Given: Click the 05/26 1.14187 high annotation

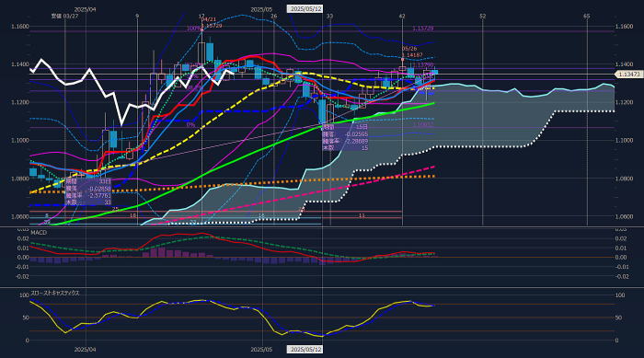Looking at the screenshot, I should point(412,52).
